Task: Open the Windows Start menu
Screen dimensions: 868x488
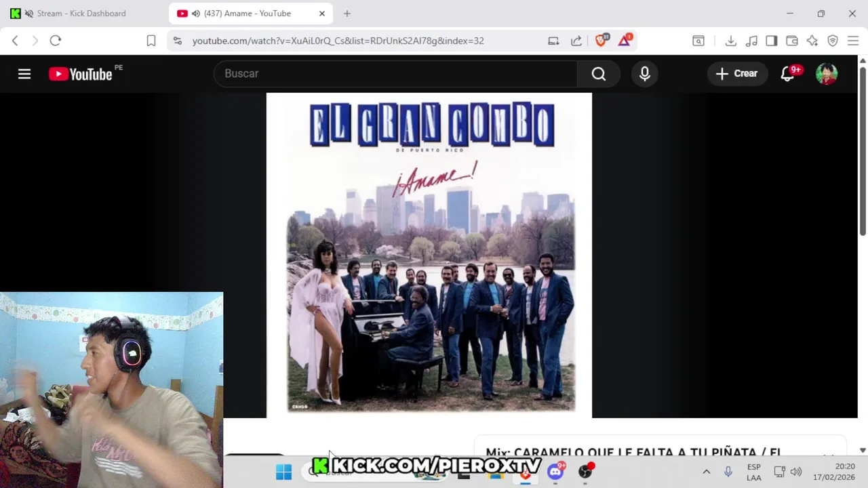Action: coord(283,472)
